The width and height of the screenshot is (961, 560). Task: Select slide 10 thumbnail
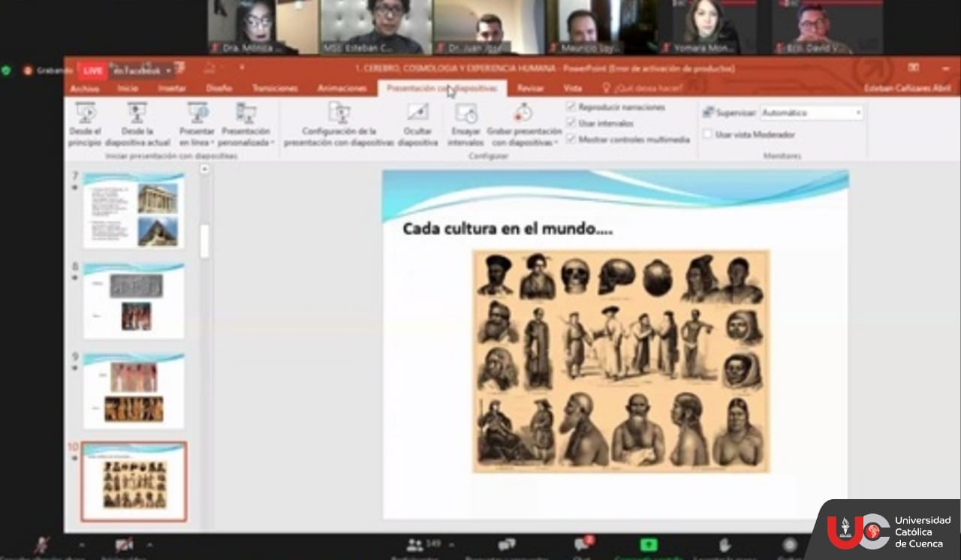click(134, 481)
